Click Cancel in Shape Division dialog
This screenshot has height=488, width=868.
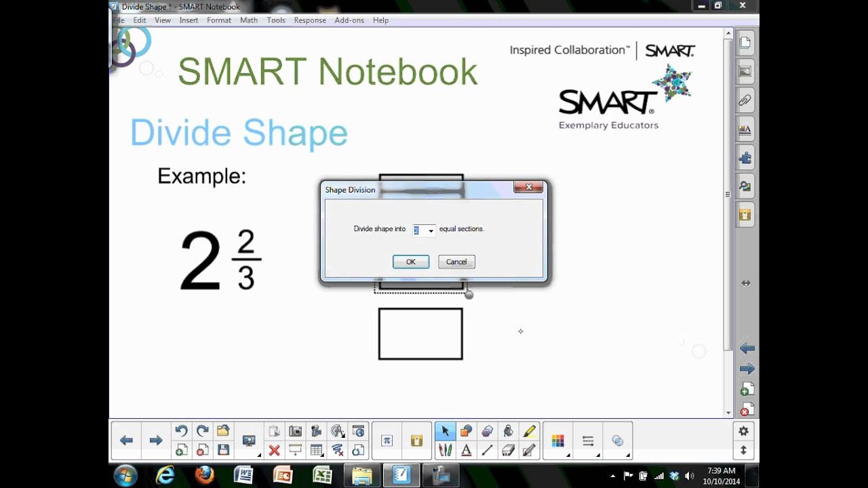[x=456, y=262]
